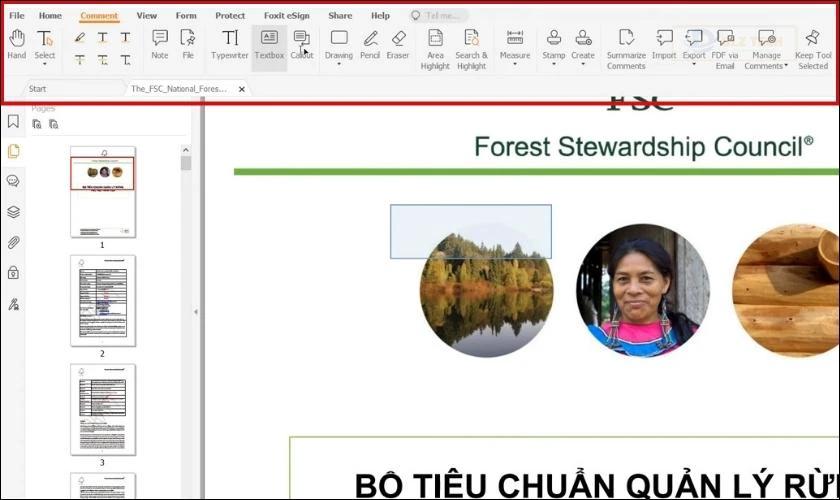Open the Bookmarks side panel
This screenshot has height=500, width=840.
pyautogui.click(x=13, y=121)
